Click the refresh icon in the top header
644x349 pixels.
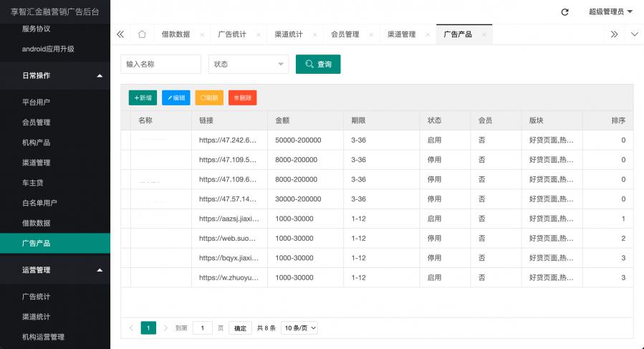click(564, 12)
